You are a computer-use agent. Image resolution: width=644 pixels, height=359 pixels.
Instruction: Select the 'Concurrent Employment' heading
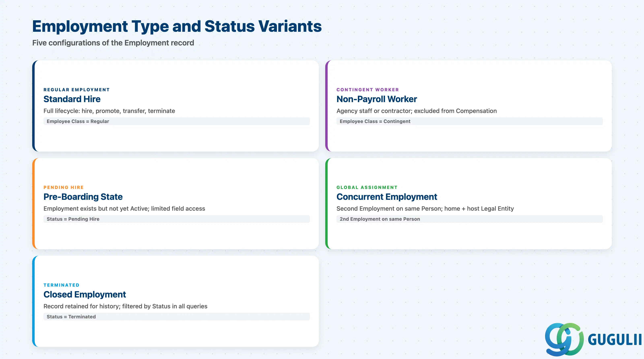tap(386, 197)
